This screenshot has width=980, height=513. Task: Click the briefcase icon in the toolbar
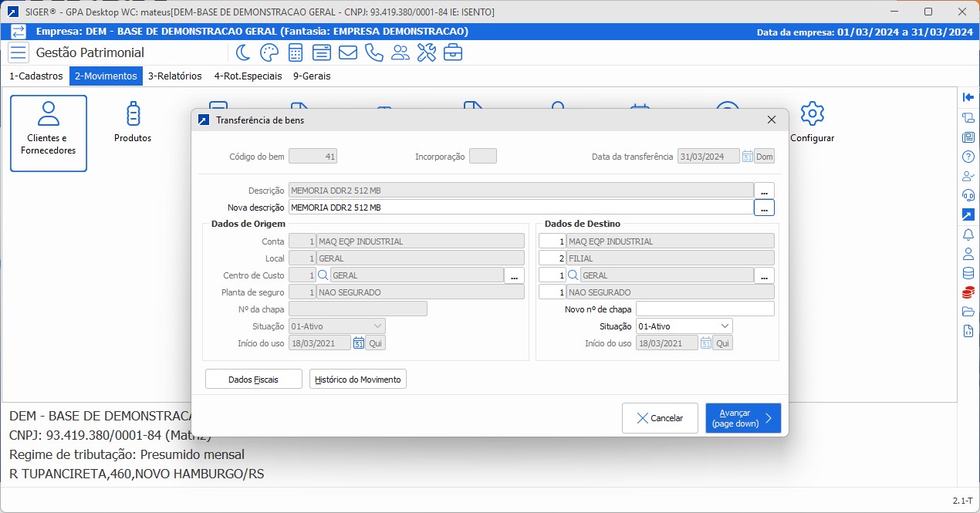pyautogui.click(x=453, y=52)
